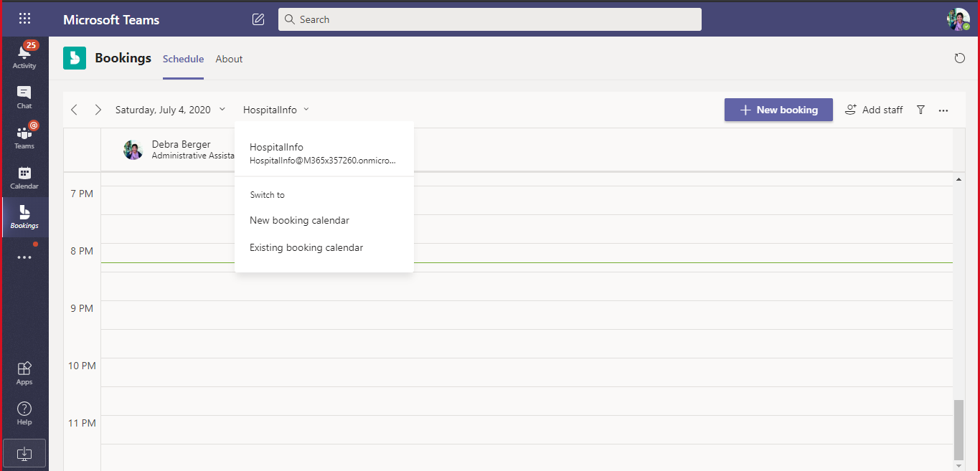Open Activity feed in the sidebar
Screen dimensions: 980x471
point(24,56)
